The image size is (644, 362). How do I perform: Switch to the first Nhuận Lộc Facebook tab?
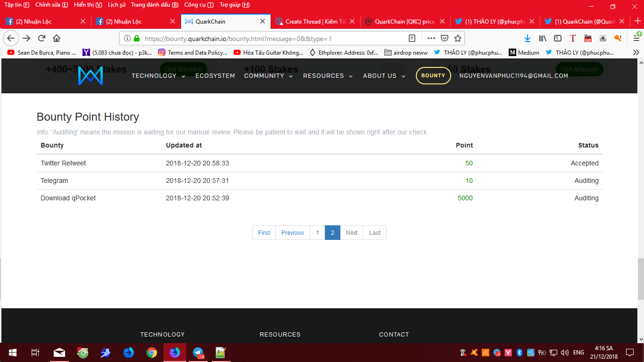coord(46,21)
